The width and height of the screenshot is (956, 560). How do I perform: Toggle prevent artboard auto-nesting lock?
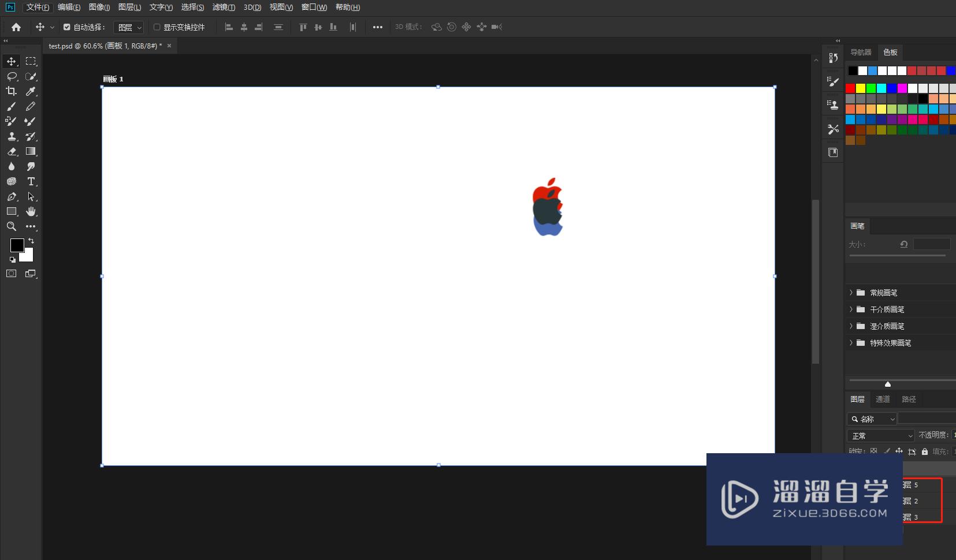coord(912,451)
